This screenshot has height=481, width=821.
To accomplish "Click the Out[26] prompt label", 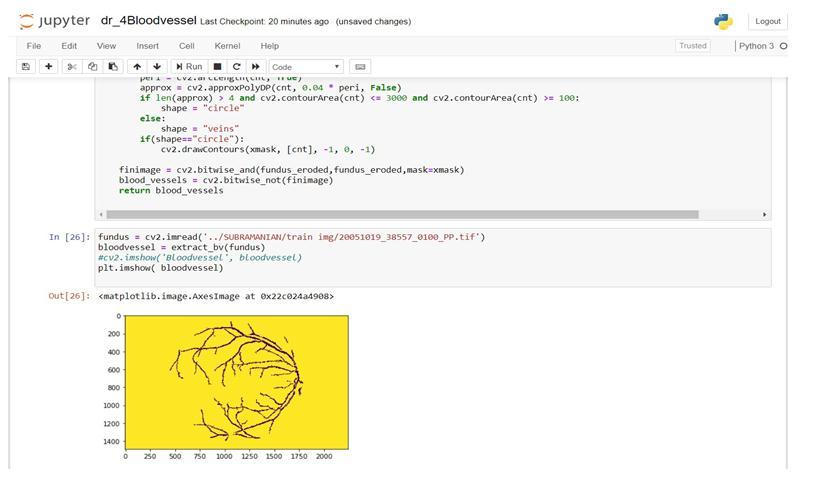I will coord(70,296).
